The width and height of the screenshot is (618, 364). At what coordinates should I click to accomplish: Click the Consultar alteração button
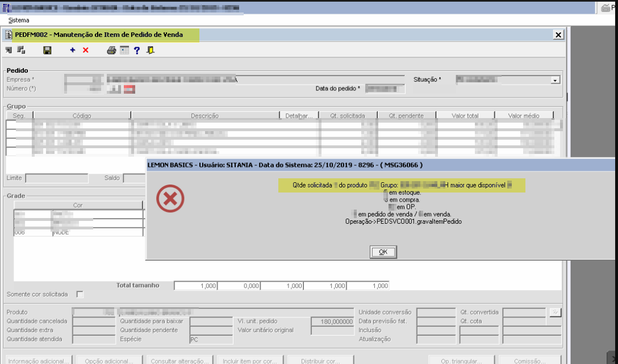tap(179, 361)
